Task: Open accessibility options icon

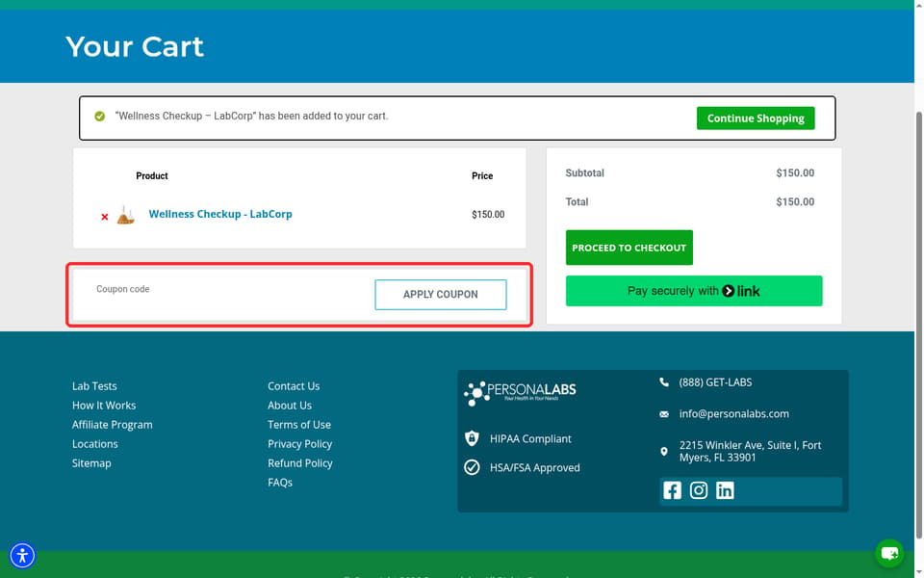Action: tap(22, 556)
